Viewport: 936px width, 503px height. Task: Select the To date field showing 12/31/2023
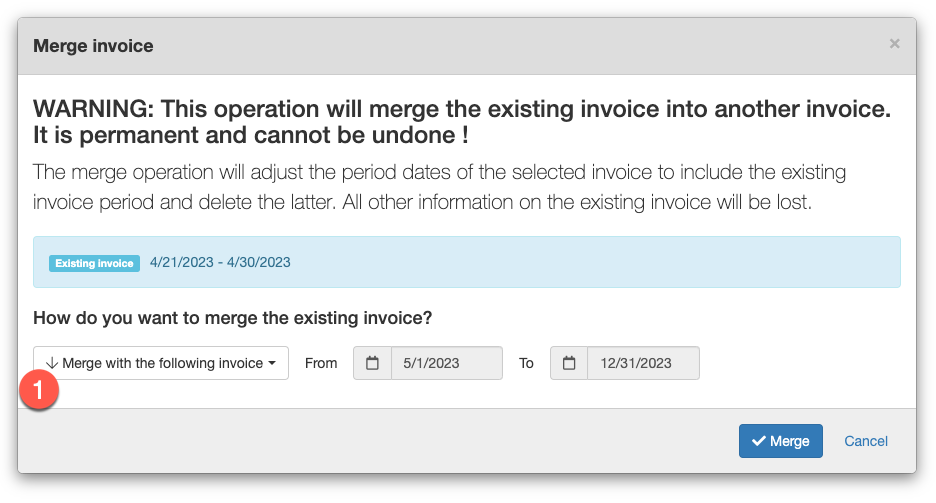(x=644, y=363)
